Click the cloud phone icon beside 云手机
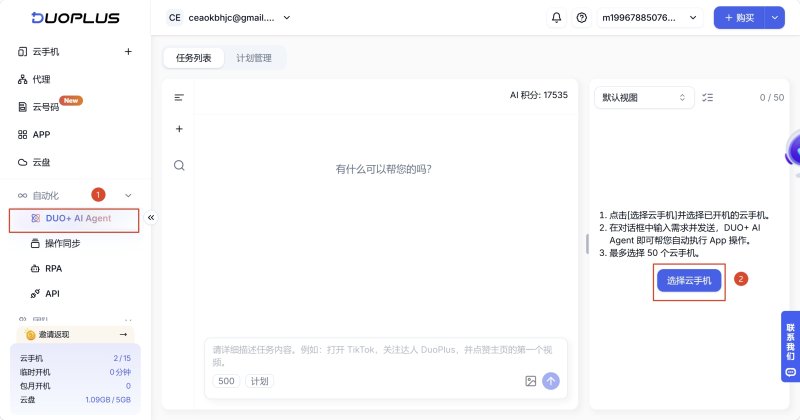 coord(22,52)
